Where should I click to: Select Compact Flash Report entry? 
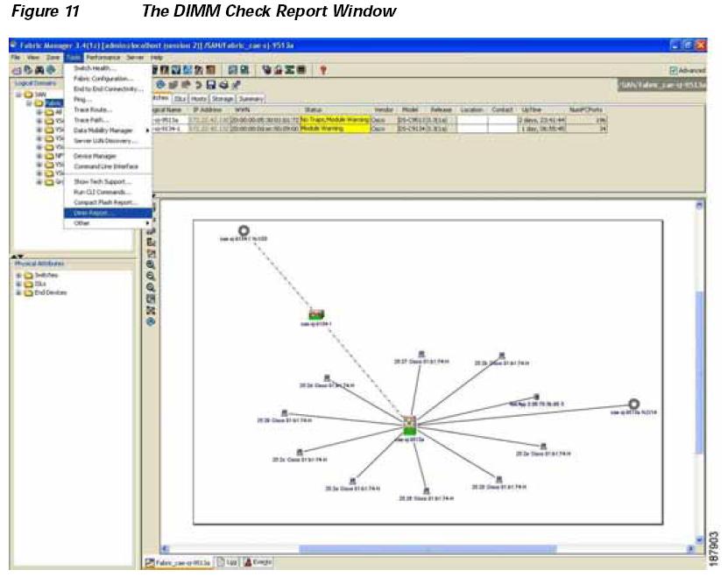(108, 202)
